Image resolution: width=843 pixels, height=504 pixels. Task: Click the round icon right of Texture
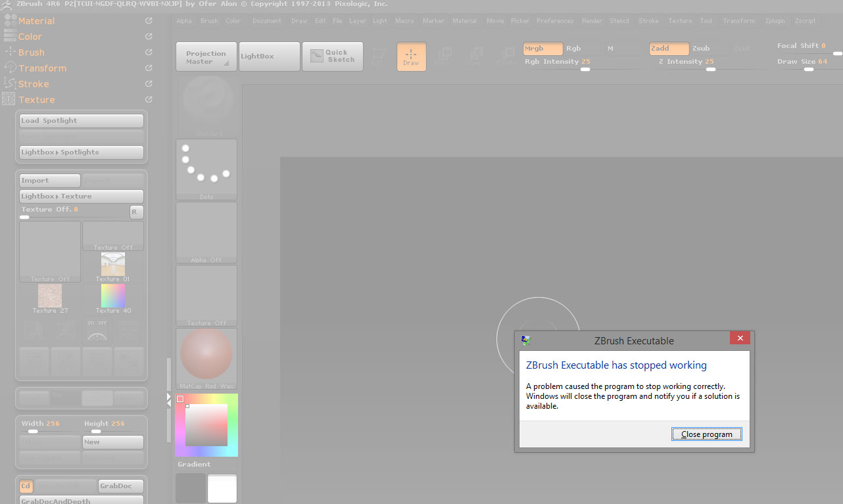[149, 100]
